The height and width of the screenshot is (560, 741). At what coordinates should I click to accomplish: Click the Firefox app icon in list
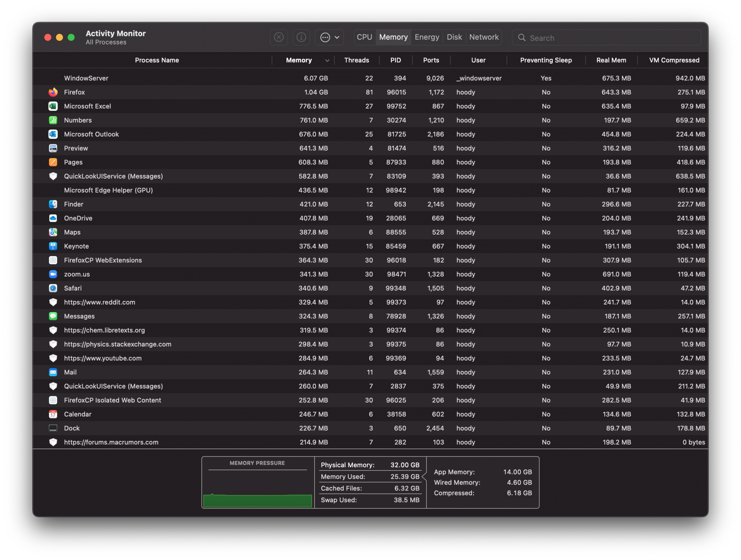[53, 92]
